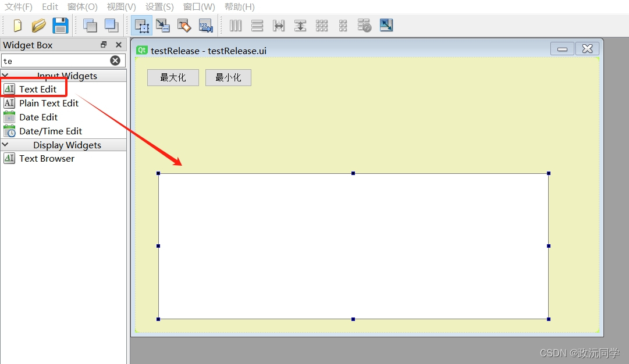Open the 文件(F) menu
Image resolution: width=629 pixels, height=364 pixels.
click(19, 7)
